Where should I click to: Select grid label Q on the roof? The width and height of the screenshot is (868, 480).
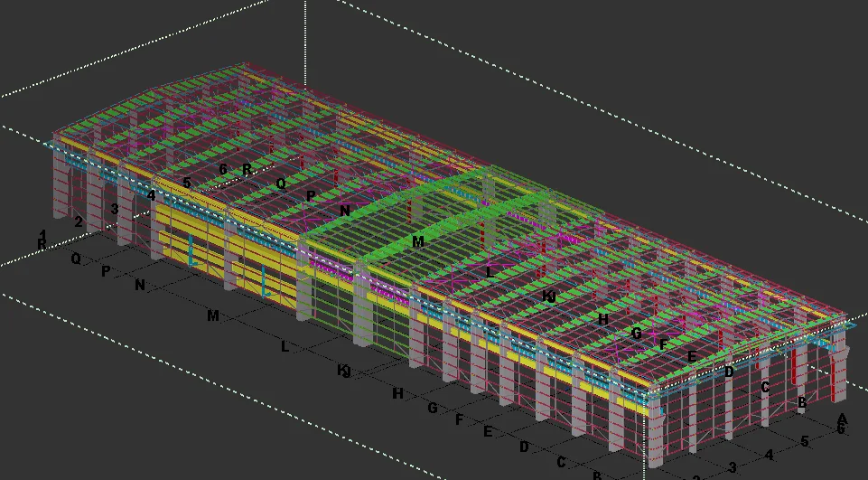[x=281, y=184]
